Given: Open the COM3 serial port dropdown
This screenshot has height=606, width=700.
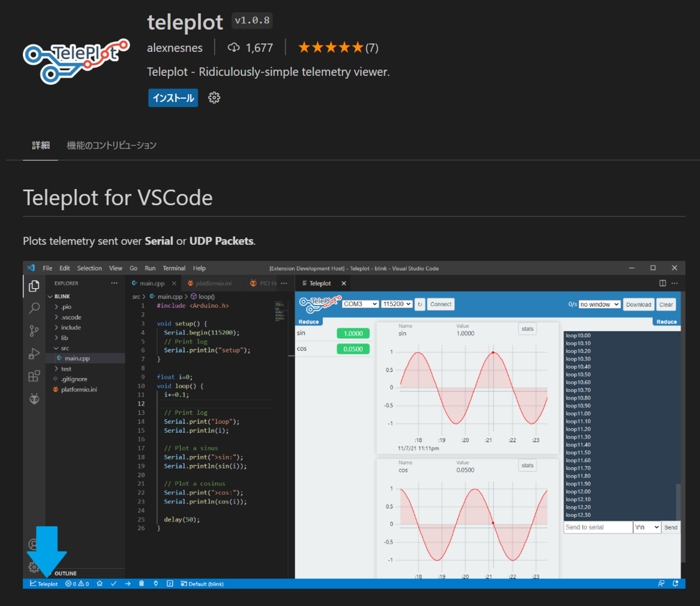Looking at the screenshot, I should [360, 303].
